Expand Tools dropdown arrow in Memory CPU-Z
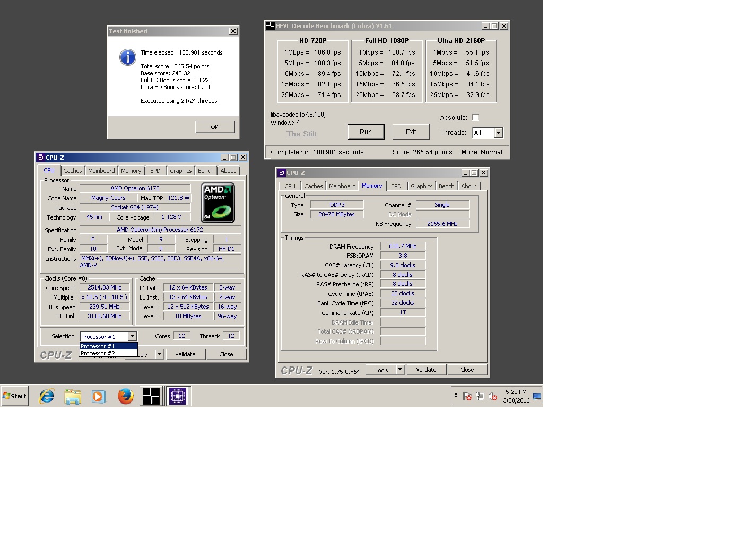Image resolution: width=747 pixels, height=560 pixels. (401, 370)
